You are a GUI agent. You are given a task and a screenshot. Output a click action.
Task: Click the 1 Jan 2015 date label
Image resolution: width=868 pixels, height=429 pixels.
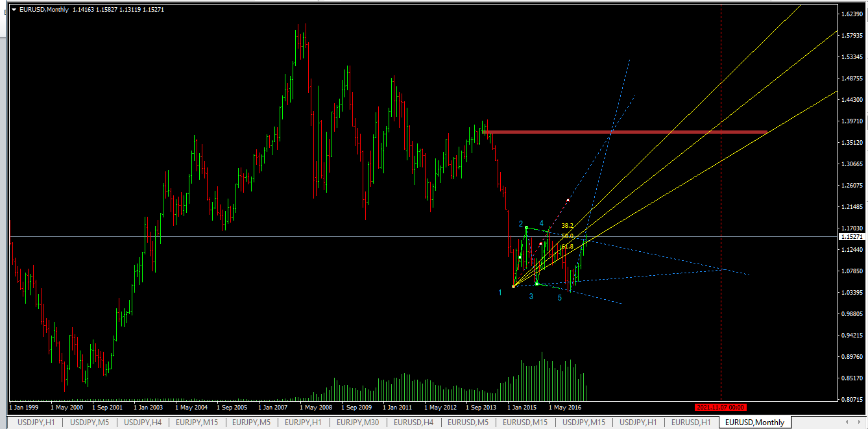pos(522,408)
